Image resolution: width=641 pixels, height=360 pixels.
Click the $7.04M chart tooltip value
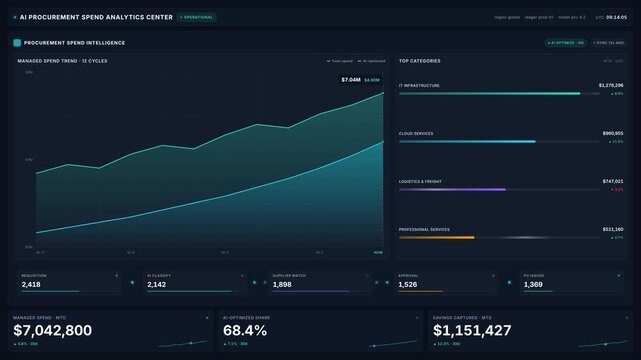coord(351,80)
